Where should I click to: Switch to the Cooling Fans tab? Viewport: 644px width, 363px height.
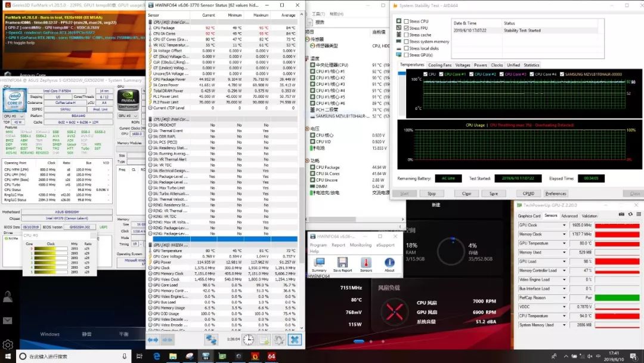[440, 65]
